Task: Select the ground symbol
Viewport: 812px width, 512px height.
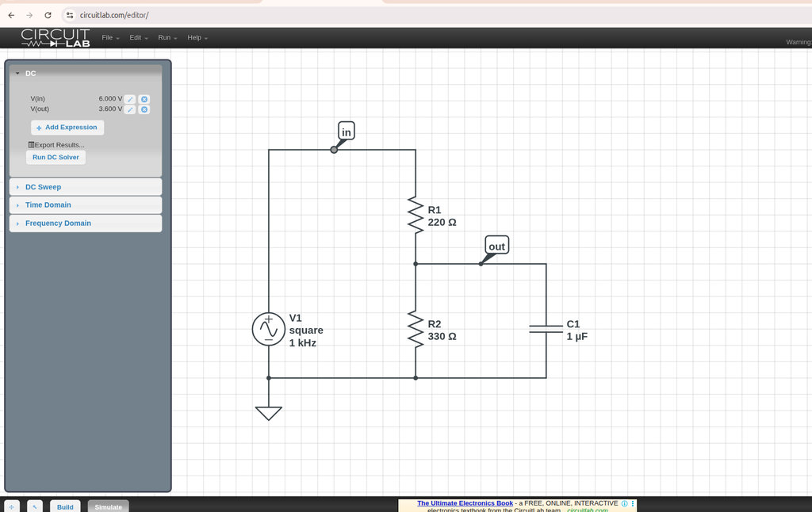Action: click(x=268, y=413)
